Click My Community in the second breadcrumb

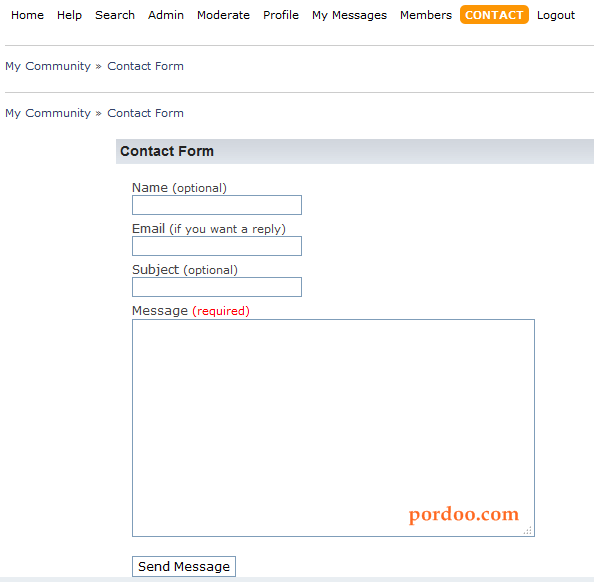[x=48, y=113]
